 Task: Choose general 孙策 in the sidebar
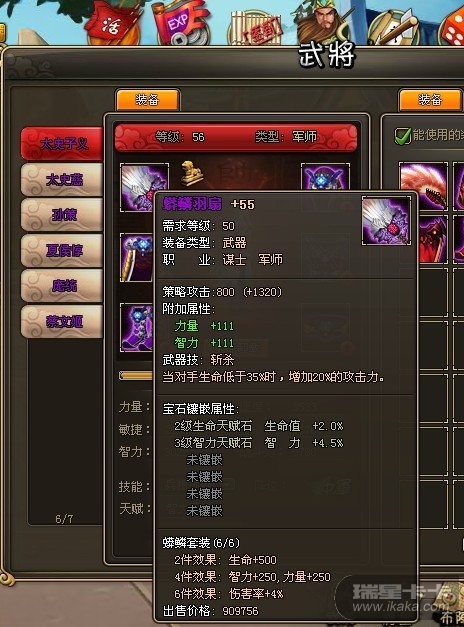(62, 215)
